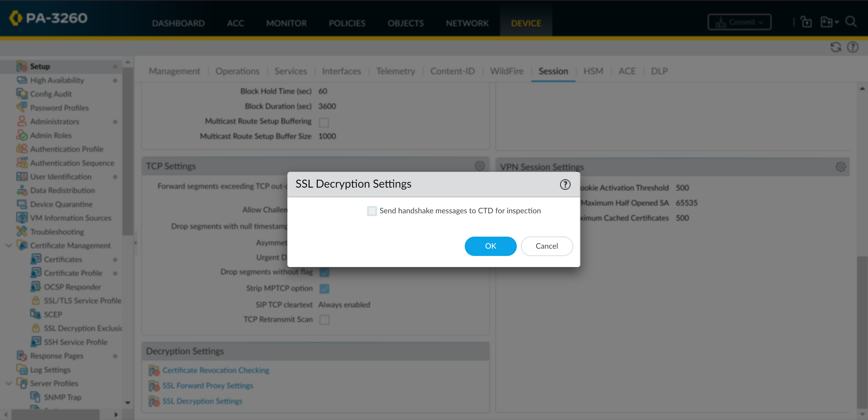868x420 pixels.
Task: Enable Send handshake messages to CTD checkbox
Action: (x=372, y=211)
